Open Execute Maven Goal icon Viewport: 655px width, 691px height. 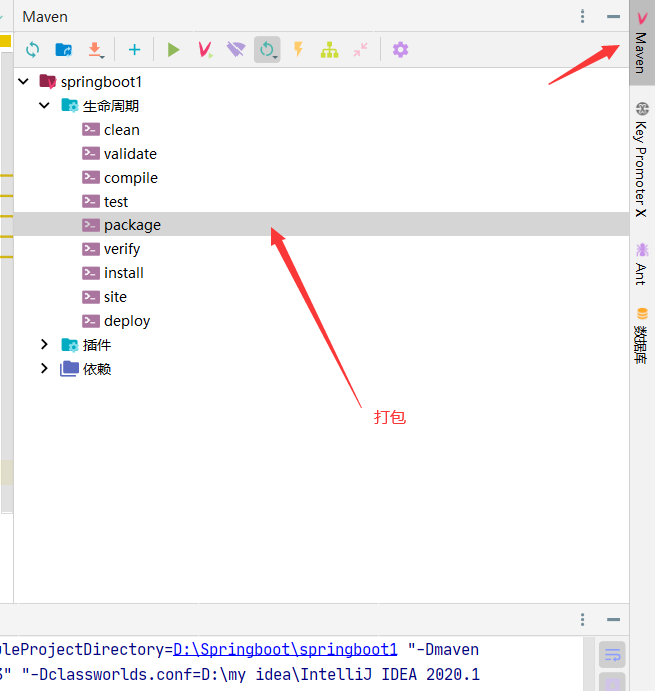[x=205, y=50]
